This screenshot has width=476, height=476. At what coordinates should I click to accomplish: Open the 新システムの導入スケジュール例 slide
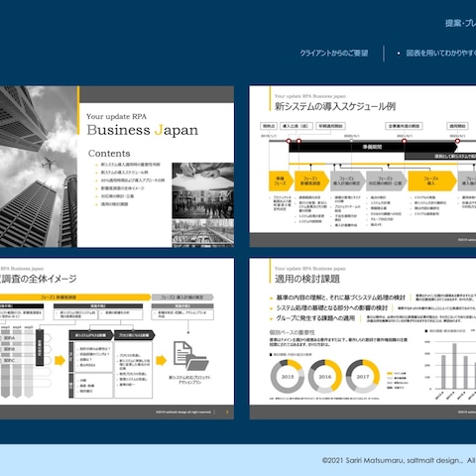pos(363,167)
